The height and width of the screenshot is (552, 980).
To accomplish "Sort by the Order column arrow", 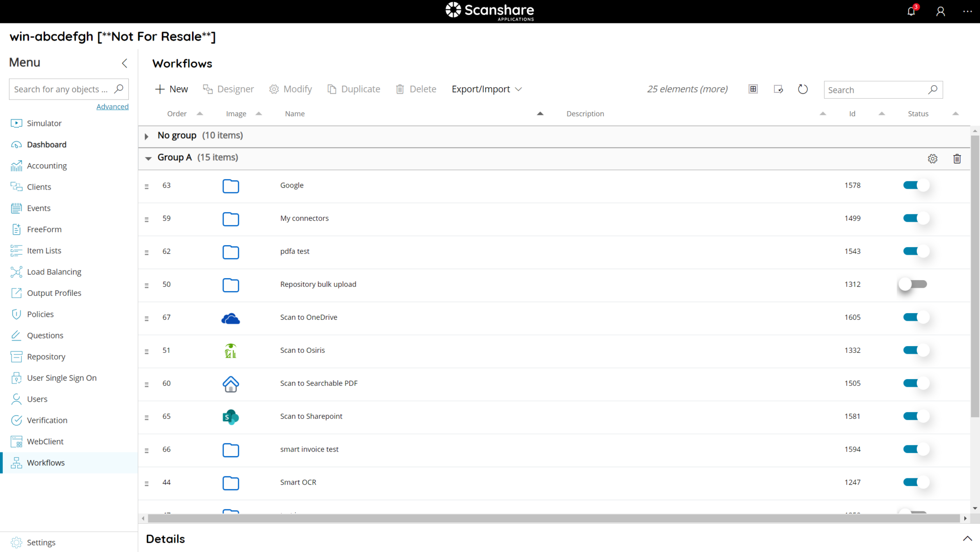I will [200, 113].
